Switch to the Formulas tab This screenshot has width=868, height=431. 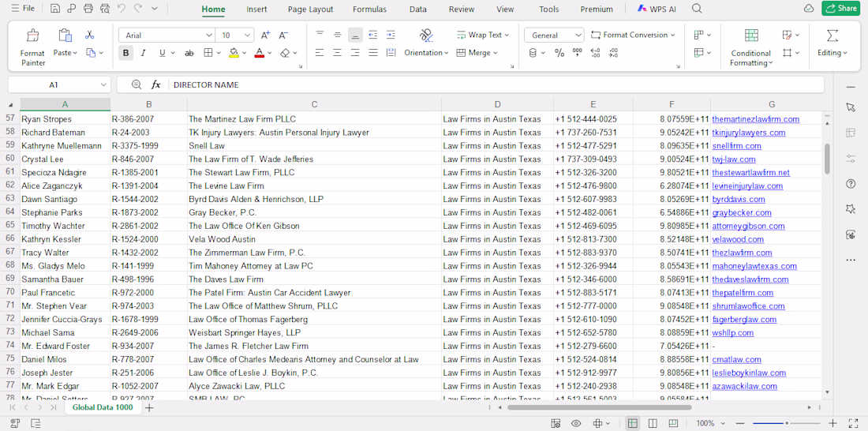pos(369,9)
